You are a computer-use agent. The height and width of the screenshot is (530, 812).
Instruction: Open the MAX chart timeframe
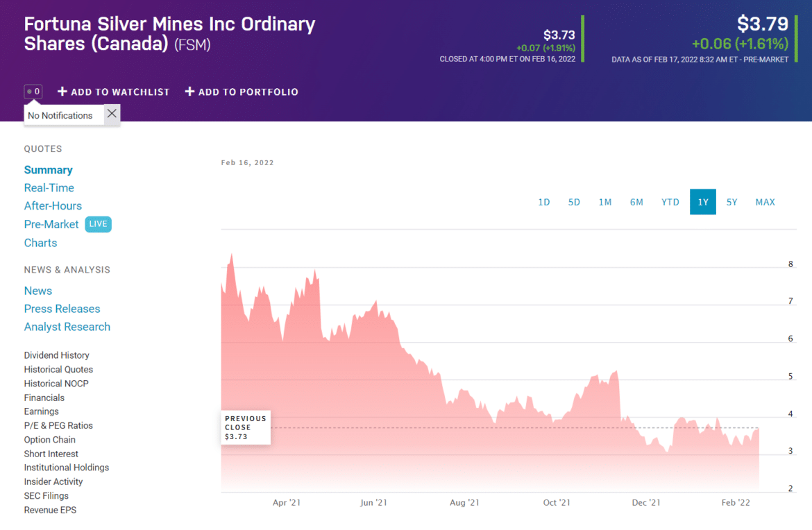point(765,202)
